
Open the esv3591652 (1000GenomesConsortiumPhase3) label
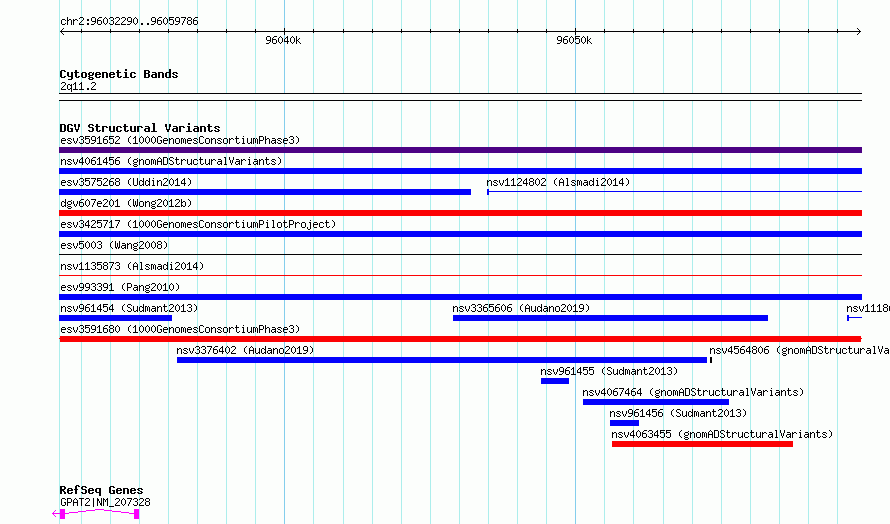tap(180, 140)
